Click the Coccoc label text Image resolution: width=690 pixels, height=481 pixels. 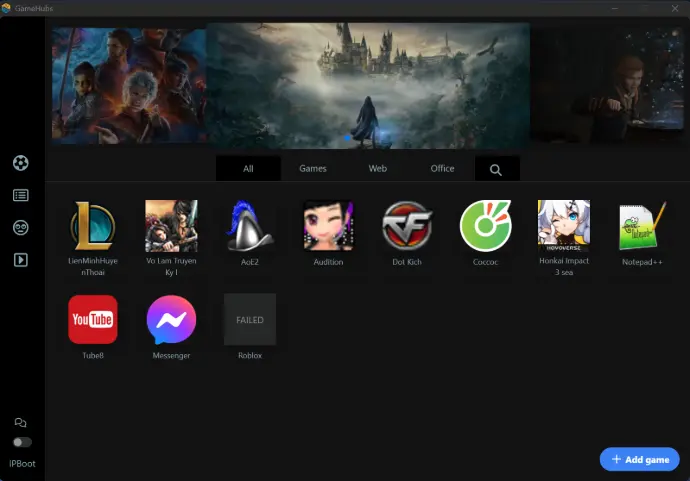click(x=485, y=262)
